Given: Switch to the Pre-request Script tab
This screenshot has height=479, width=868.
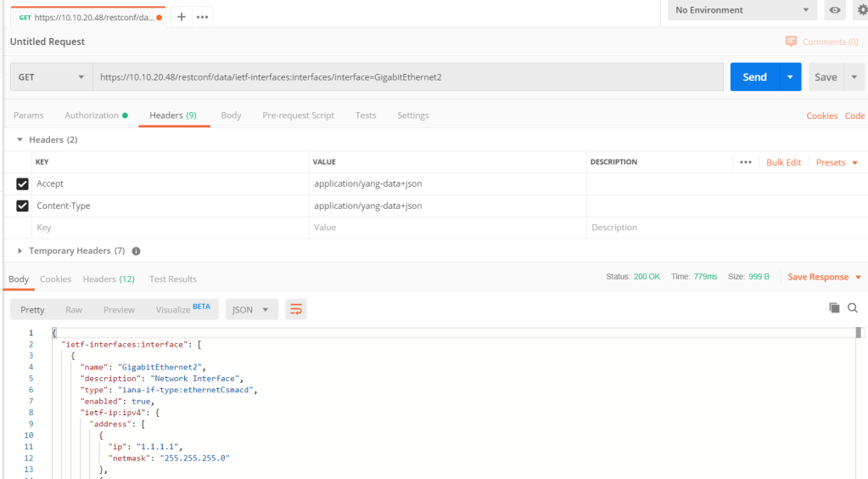Looking at the screenshot, I should coord(298,116).
